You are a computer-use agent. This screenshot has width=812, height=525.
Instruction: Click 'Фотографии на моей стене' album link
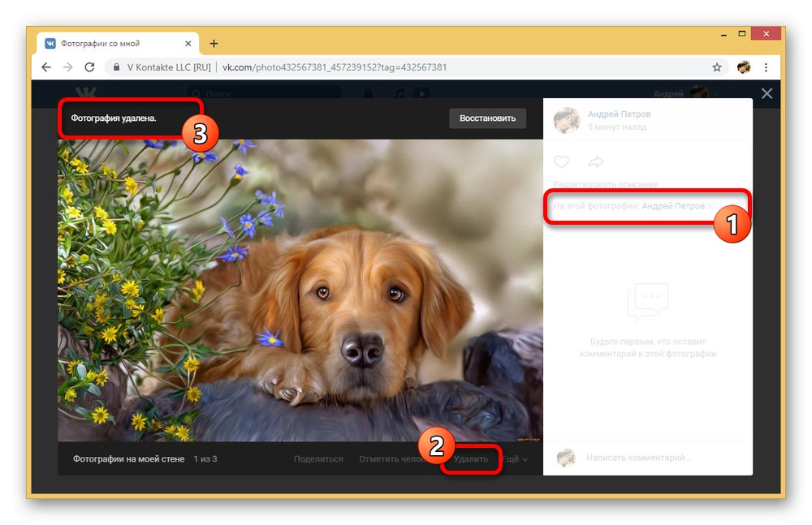tap(128, 458)
